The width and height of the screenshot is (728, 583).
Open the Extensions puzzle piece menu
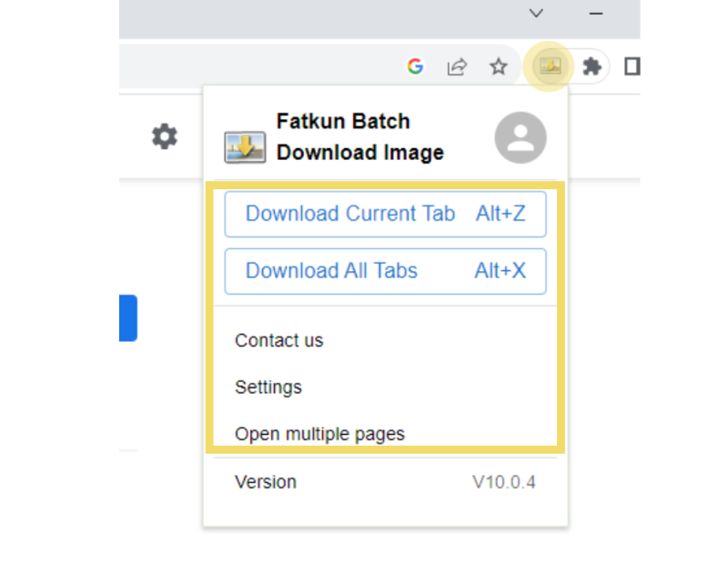[592, 66]
